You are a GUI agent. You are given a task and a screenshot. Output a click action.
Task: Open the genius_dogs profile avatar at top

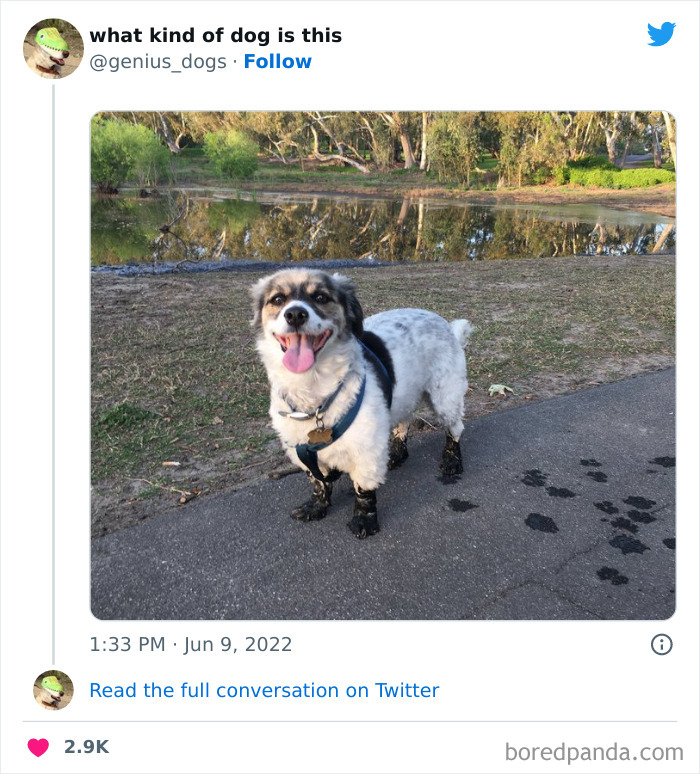pos(53,48)
